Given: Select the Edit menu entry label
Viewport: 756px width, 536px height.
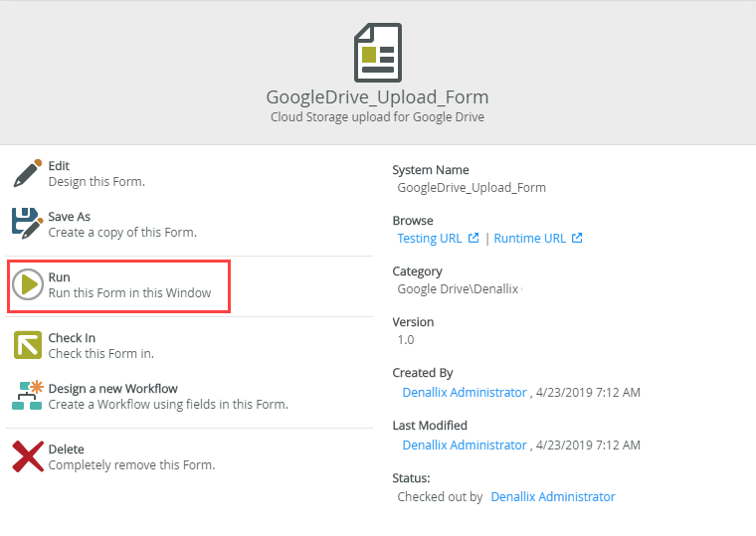Looking at the screenshot, I should 59,166.
